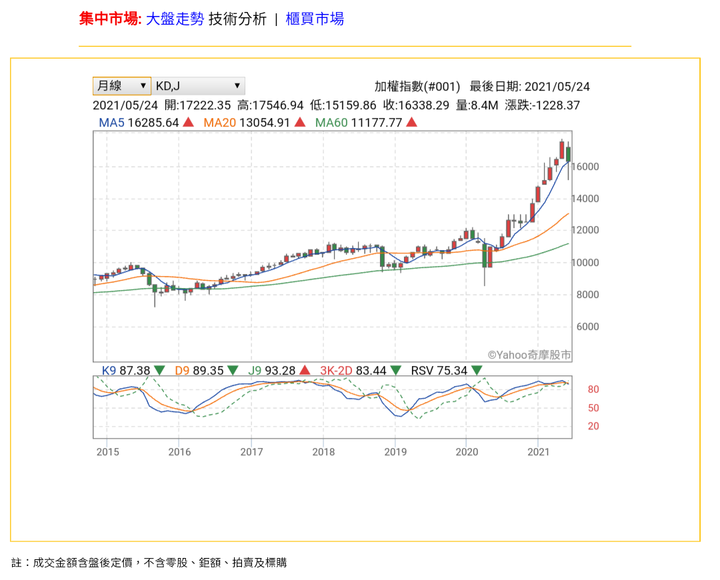Click the red up arrow beside J9
This screenshot has width=720, height=580.
click(x=304, y=370)
